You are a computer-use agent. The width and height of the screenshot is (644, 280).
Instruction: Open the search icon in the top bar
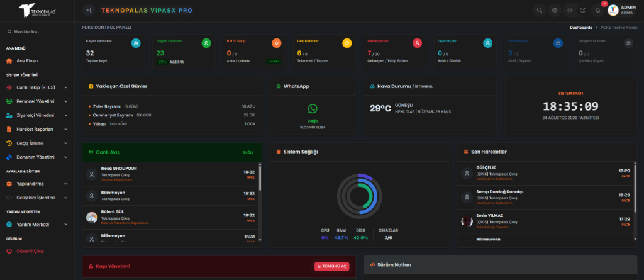[539, 10]
